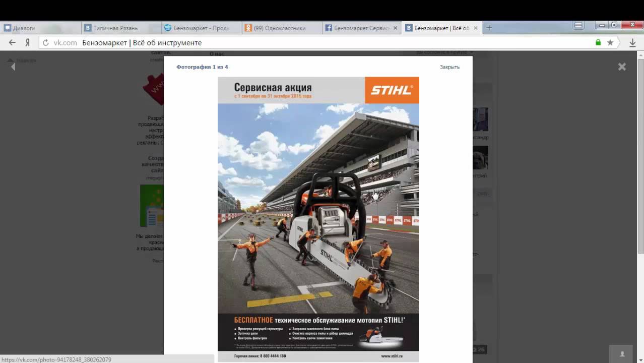
Task: Click the Фотография 1 из 4 label
Action: pos(202,67)
